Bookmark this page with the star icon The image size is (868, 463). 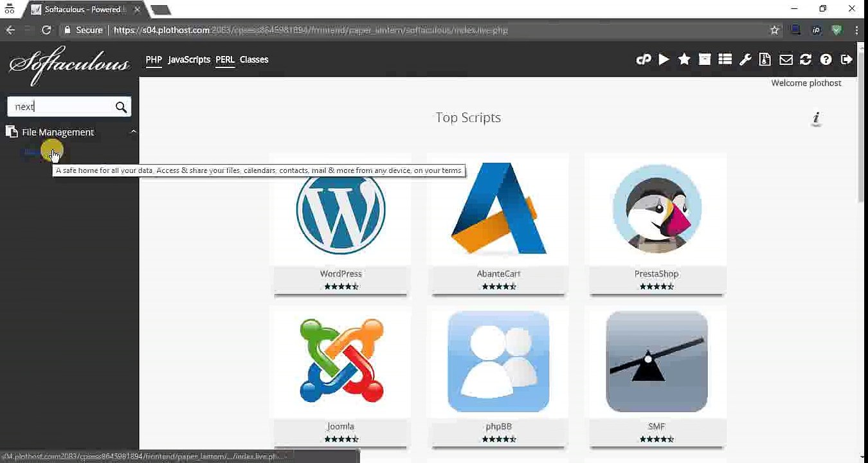(775, 30)
